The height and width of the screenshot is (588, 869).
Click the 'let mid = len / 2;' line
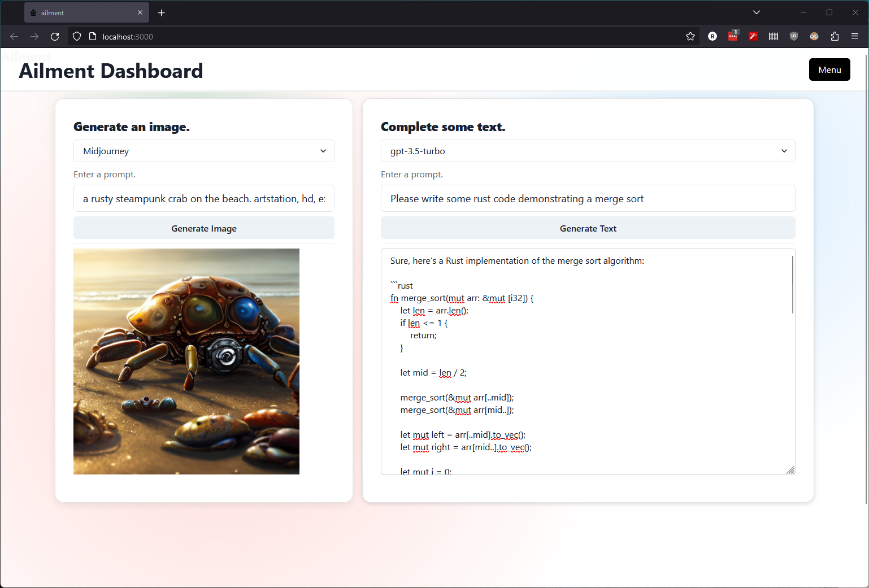click(433, 373)
